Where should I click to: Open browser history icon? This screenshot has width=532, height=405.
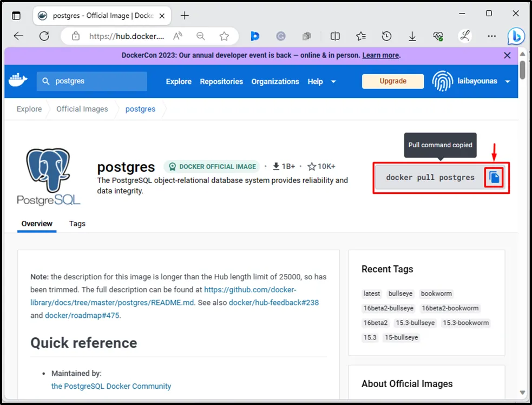click(x=386, y=36)
